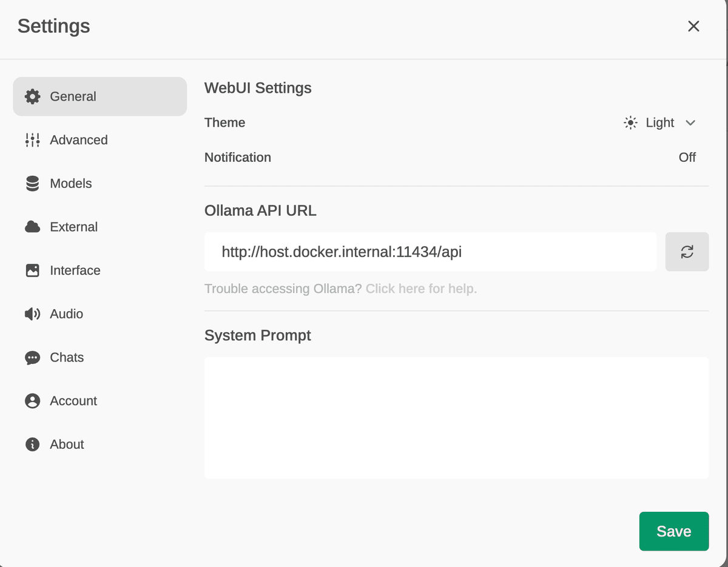Viewport: 728px width, 567px height.
Task: Go to the Interface settings tab
Action: pos(75,270)
